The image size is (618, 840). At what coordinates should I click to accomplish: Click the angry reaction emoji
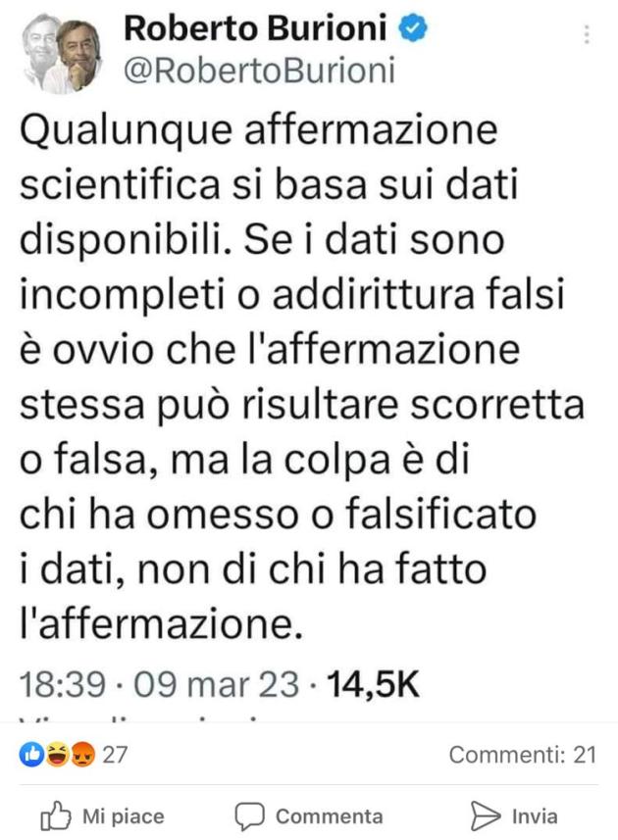(x=82, y=755)
